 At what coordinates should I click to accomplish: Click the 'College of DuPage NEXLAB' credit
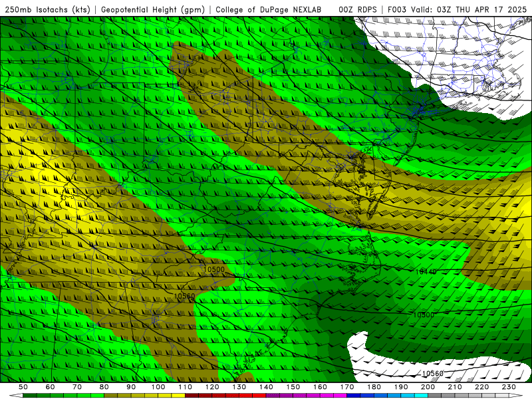click(269, 9)
